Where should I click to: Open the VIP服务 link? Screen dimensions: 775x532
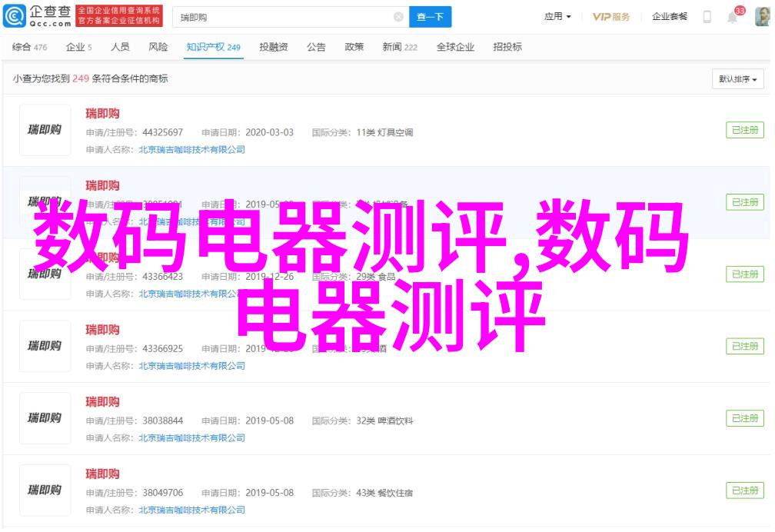point(611,18)
